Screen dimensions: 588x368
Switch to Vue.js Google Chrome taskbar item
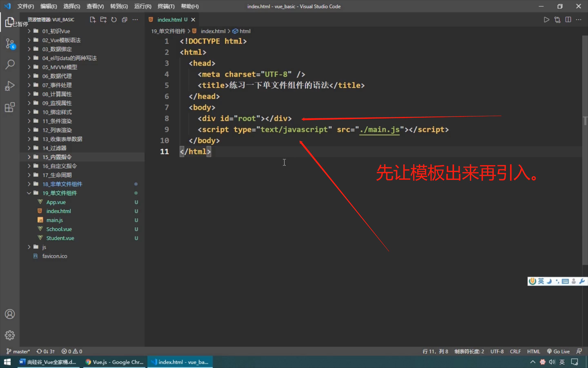(114, 362)
